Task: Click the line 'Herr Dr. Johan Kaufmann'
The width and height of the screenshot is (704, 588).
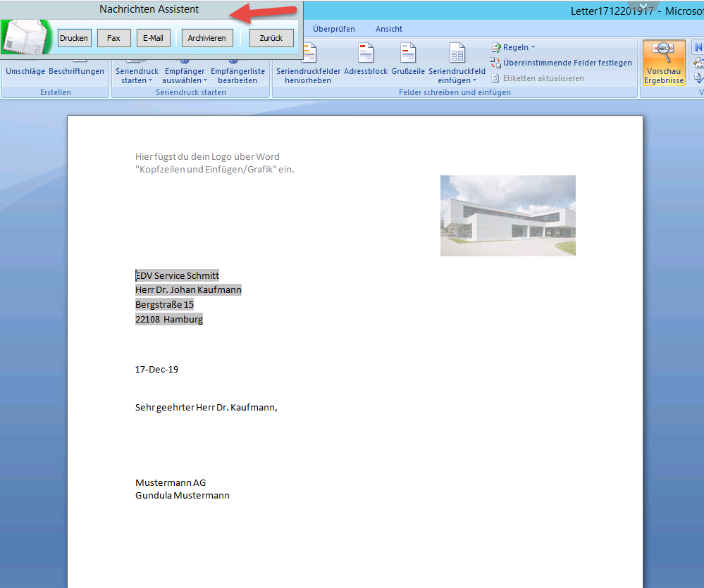Action: [x=189, y=289]
